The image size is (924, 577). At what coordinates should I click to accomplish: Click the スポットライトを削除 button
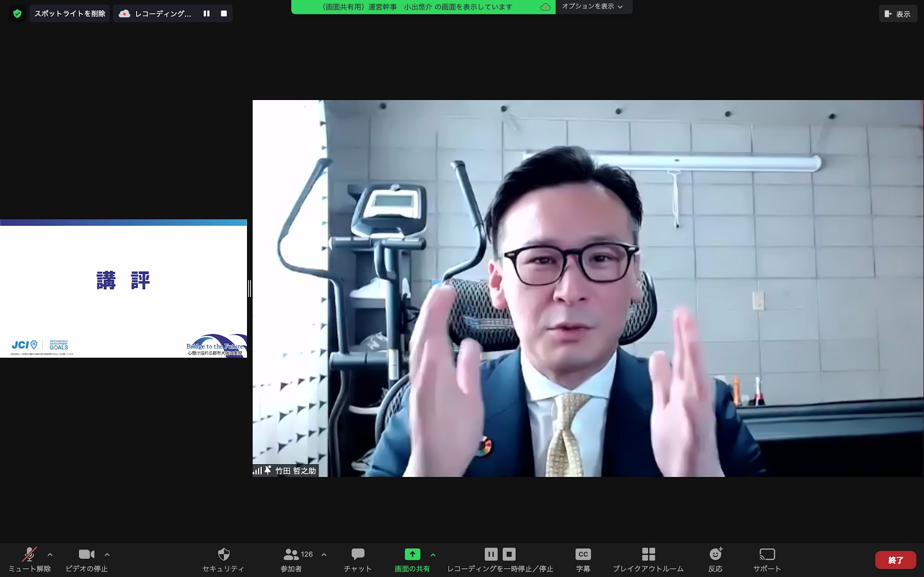point(70,14)
